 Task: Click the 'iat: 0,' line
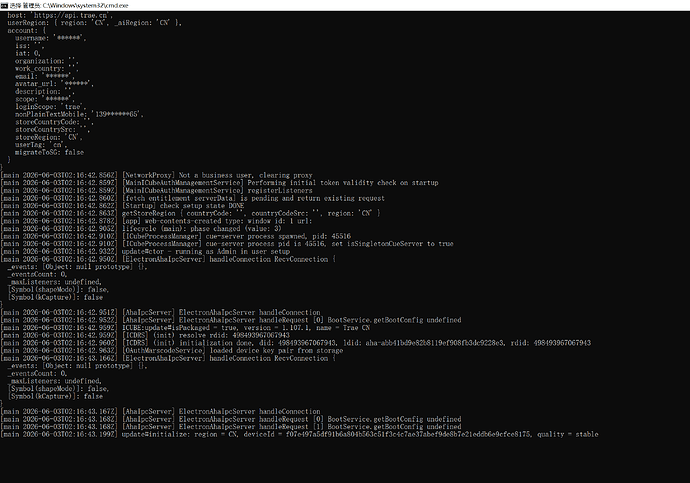28,53
